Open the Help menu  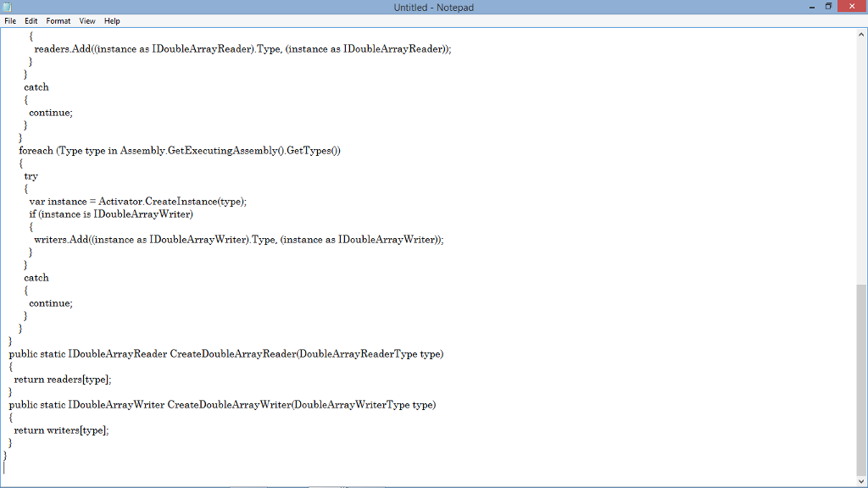(x=112, y=21)
